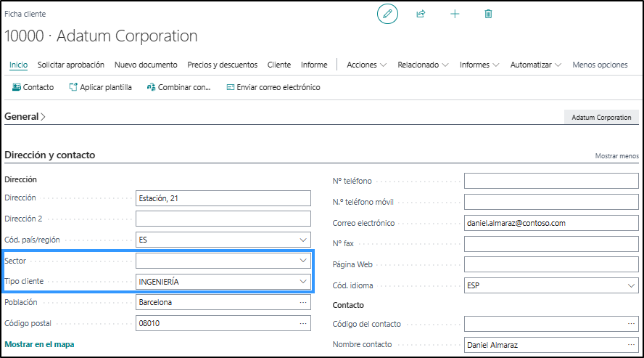Choose Aplicar plantilla
644x358 pixels.
coord(101,87)
